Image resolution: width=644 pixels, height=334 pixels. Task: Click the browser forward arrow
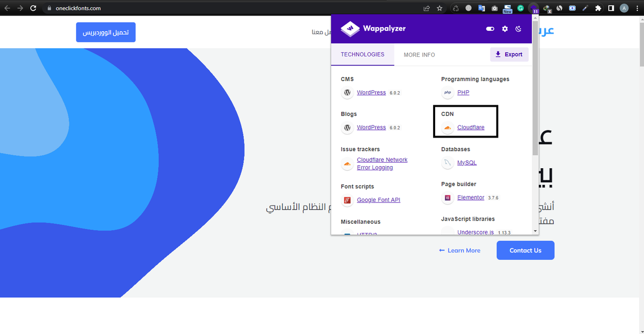point(20,8)
